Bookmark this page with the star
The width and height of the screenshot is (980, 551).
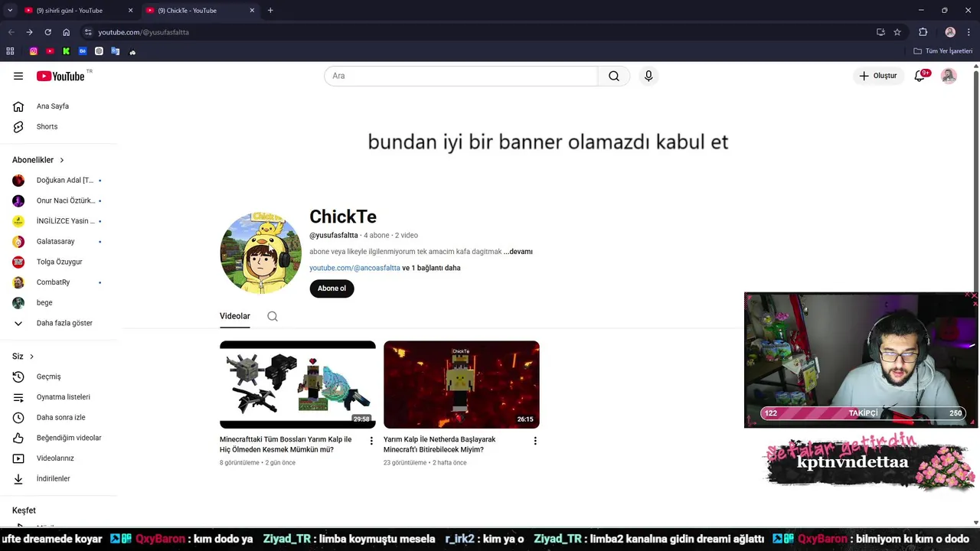[897, 32]
